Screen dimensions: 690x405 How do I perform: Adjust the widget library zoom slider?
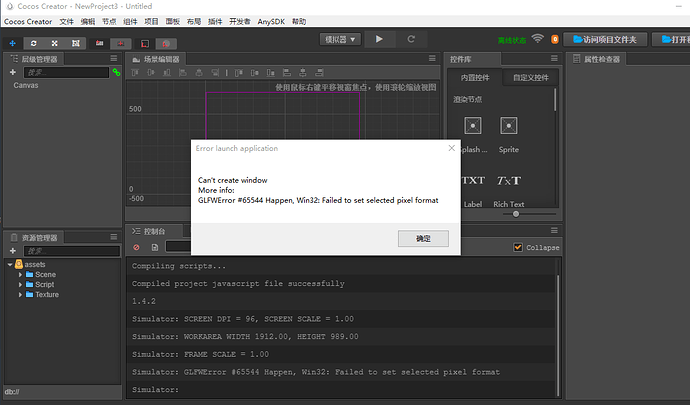516,214
